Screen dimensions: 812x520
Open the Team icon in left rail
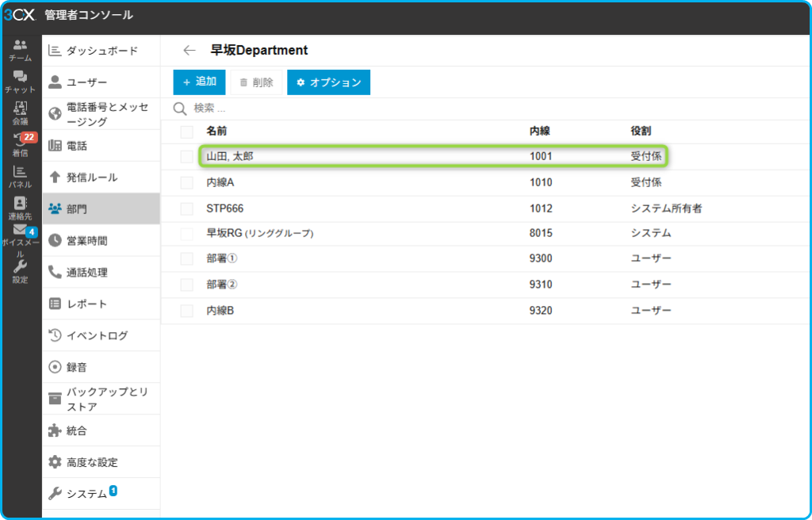pyautogui.click(x=21, y=50)
